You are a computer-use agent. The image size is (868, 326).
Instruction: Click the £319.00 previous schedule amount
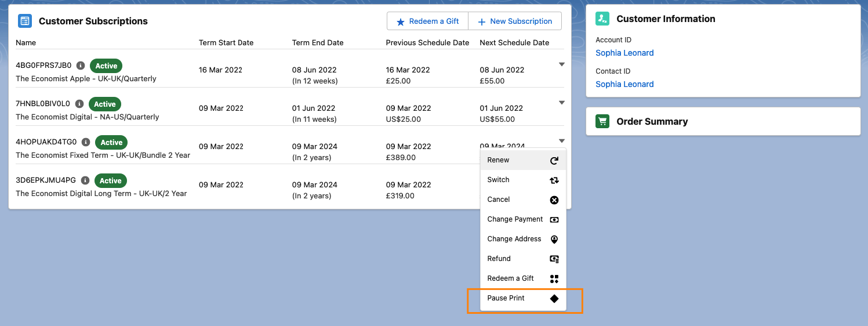[400, 195]
